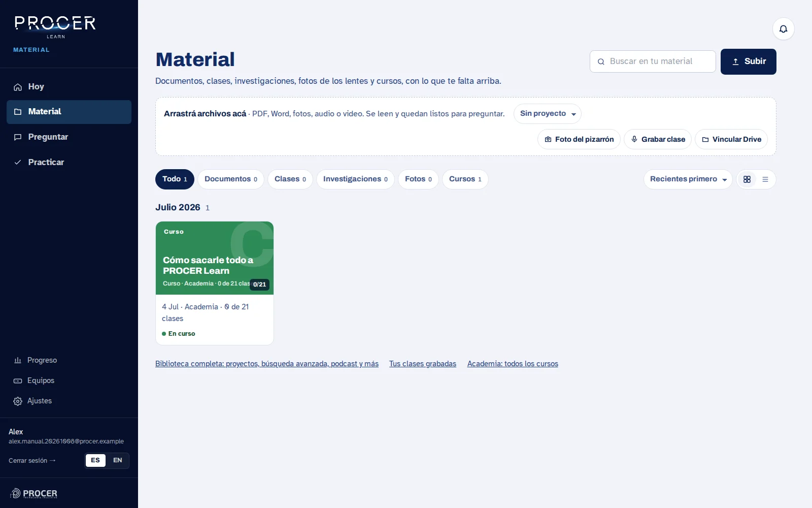Click the En curso status label
The height and width of the screenshot is (508, 812).
(x=179, y=334)
